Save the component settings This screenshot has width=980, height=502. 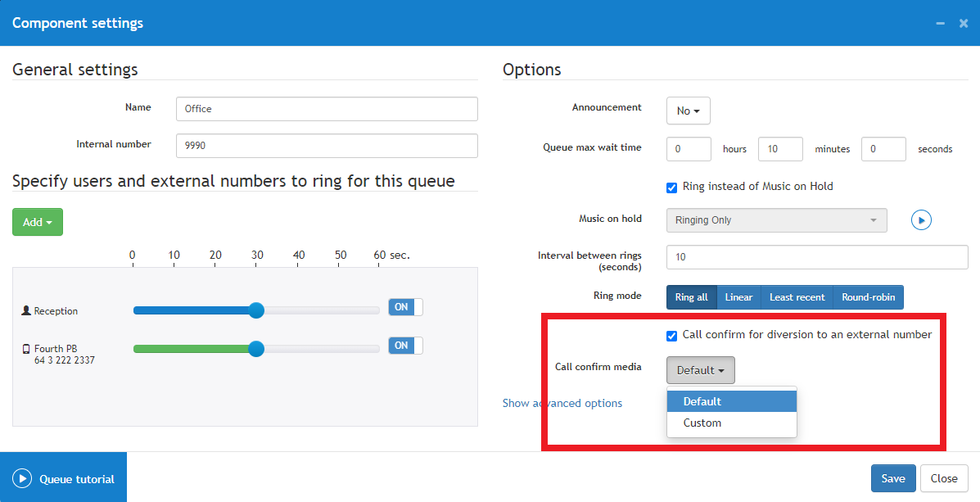click(893, 478)
